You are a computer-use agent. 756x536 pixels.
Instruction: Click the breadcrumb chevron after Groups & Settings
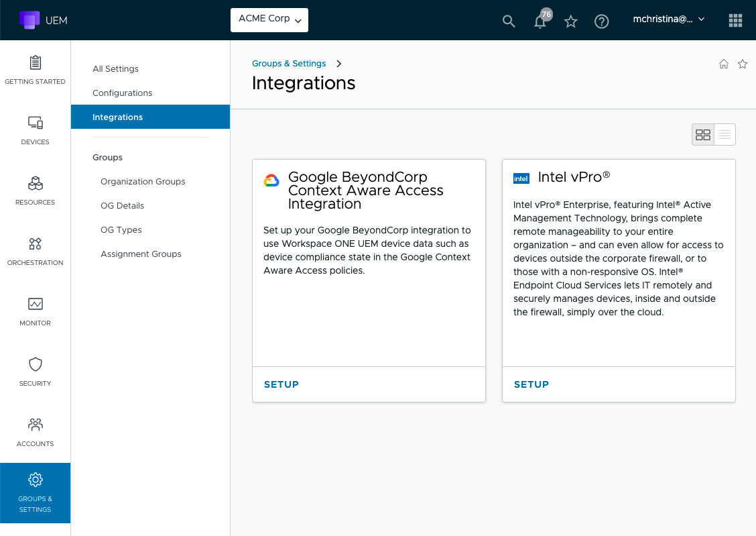[x=339, y=64]
